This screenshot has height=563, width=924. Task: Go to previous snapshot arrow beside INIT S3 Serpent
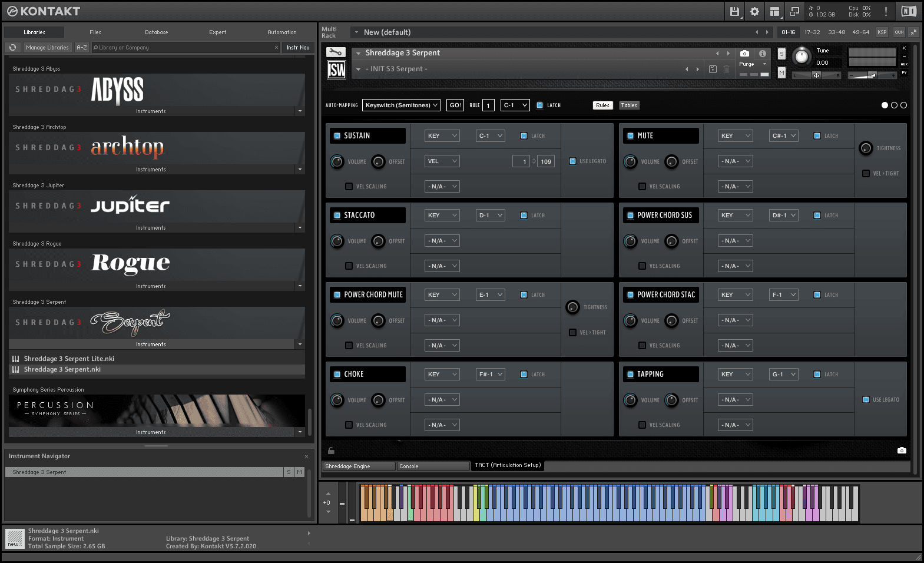pyautogui.click(x=687, y=69)
